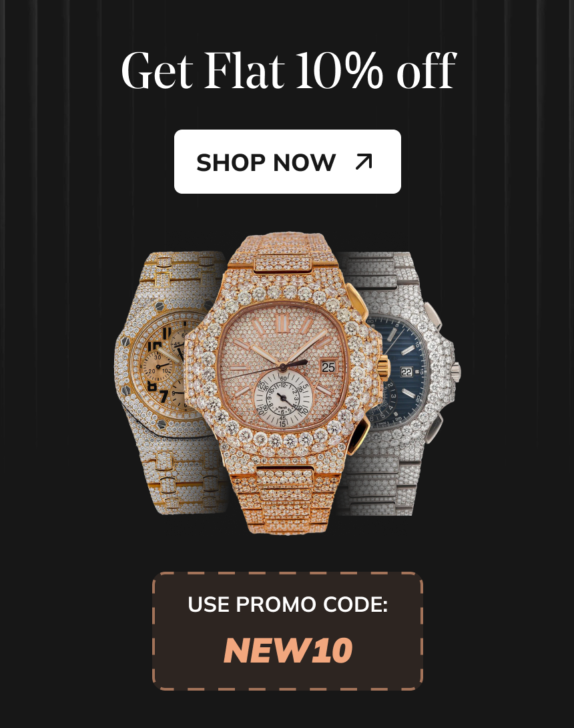Click the crown of the silver watch
Viewport: 574px width, 728px height.
coord(456,371)
